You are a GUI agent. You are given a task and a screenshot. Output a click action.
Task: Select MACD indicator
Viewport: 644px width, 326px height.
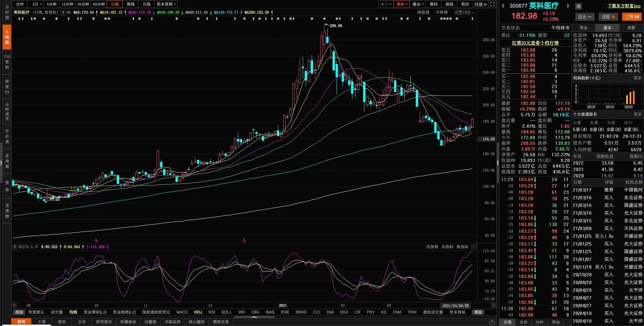[x=182, y=312]
